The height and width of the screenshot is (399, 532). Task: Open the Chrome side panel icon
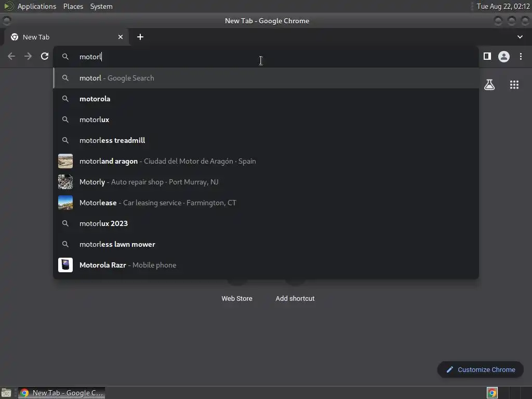[x=487, y=56]
